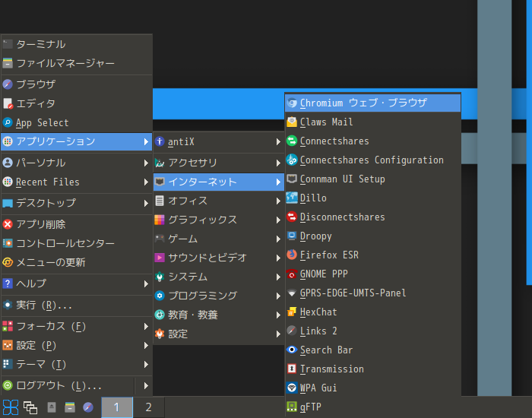The height and width of the screenshot is (418, 532).
Task: Expand the デスクトップ submenu arrow
Action: point(146,203)
